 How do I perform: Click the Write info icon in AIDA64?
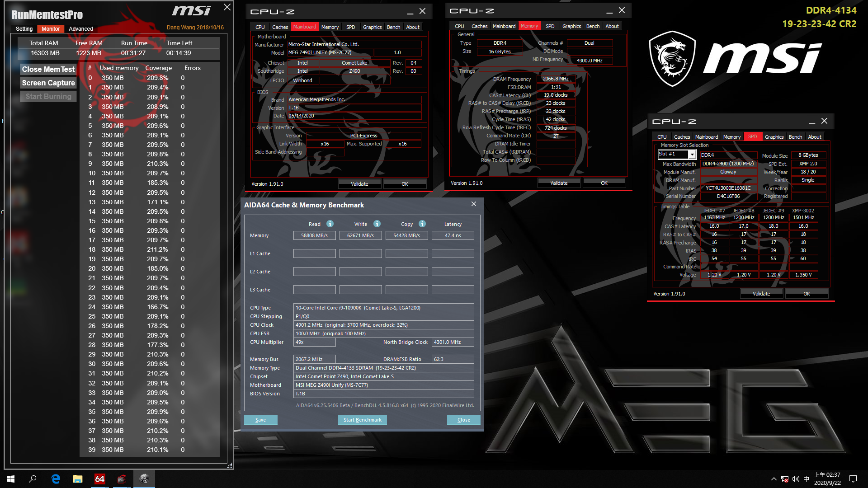tap(377, 224)
